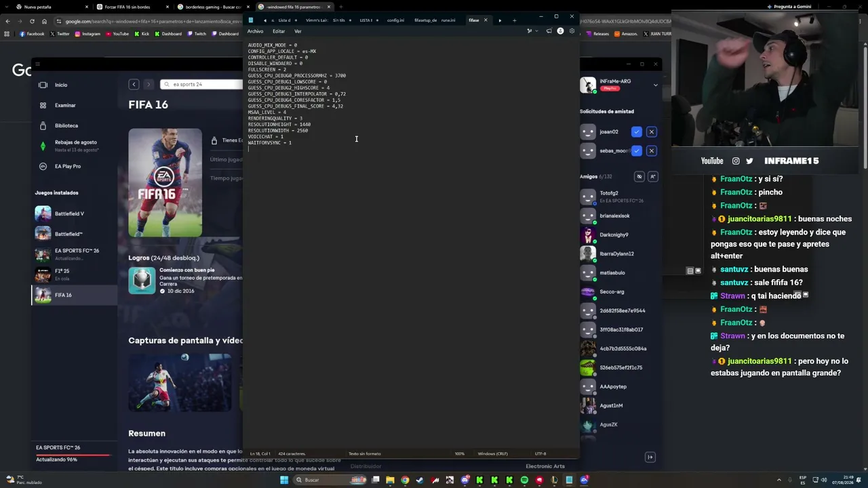Switch to the config.ini Notepad tab
This screenshot has height=488, width=868.
coord(395,20)
